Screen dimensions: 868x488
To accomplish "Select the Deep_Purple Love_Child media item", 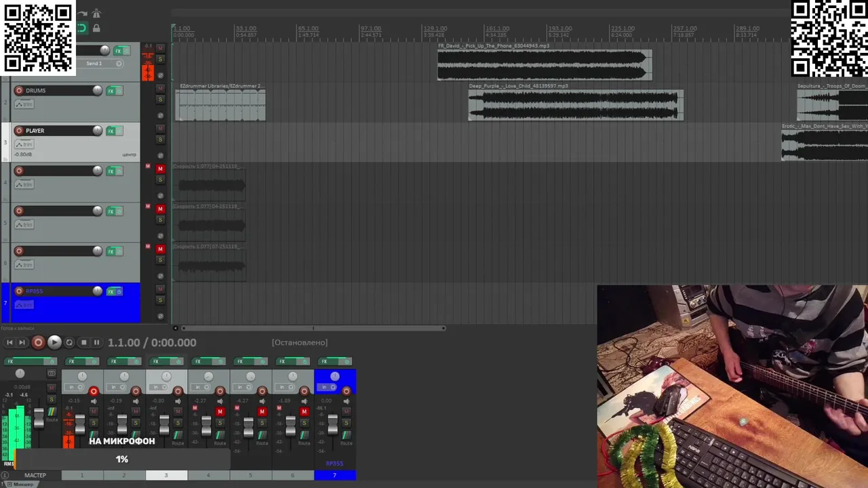I will tap(576, 105).
